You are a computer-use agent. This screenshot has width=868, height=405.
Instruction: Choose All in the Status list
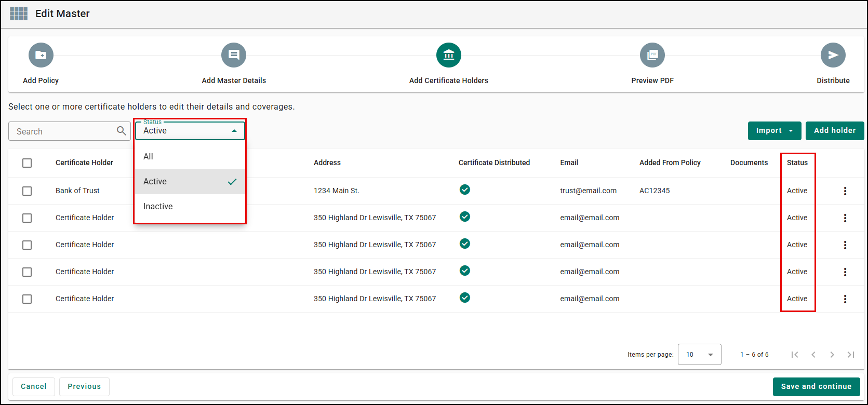click(190, 157)
